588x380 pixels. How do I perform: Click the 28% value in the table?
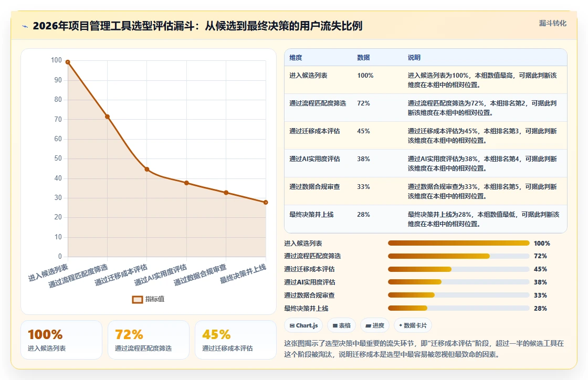(363, 214)
